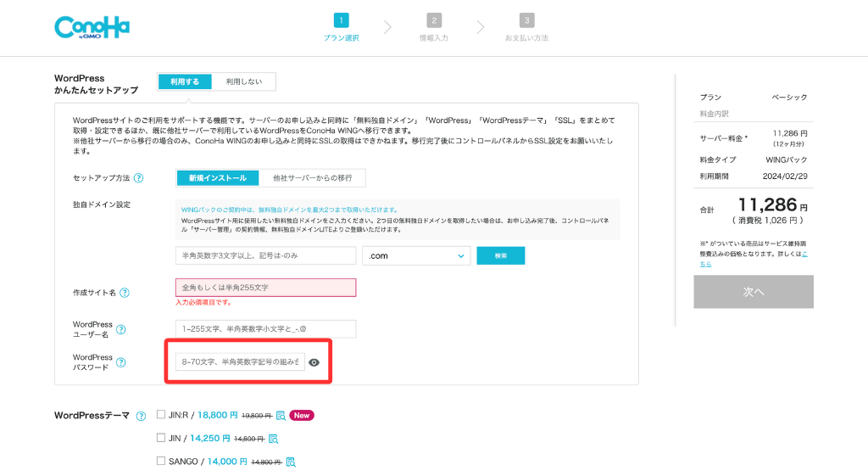868x476 pixels.
Task: Check the JIN theme checkbox
Action: (x=161, y=438)
